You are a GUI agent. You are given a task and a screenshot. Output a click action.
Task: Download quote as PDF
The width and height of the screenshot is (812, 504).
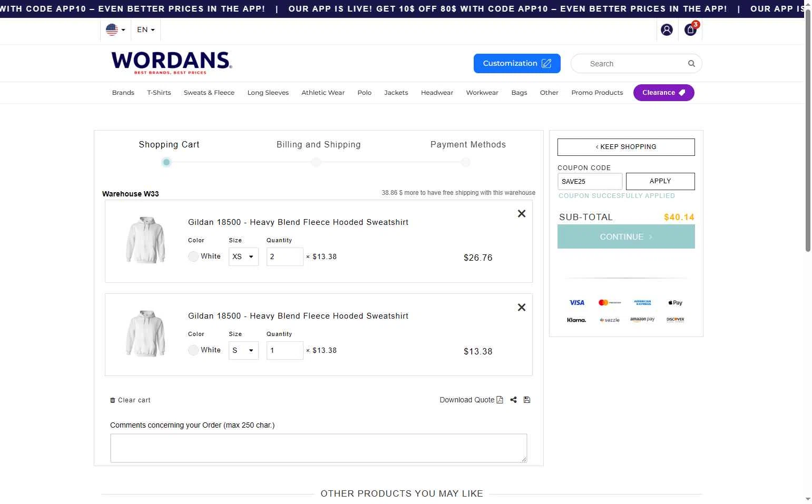[471, 400]
